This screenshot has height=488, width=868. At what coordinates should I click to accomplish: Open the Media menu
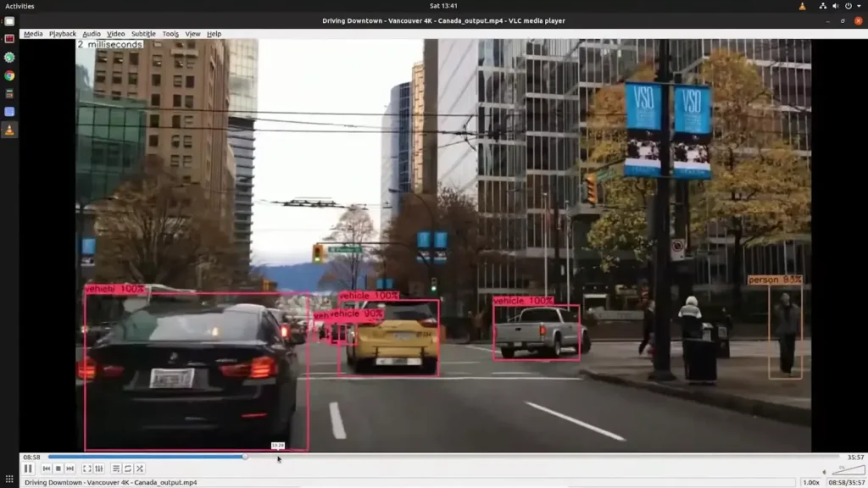click(x=33, y=34)
